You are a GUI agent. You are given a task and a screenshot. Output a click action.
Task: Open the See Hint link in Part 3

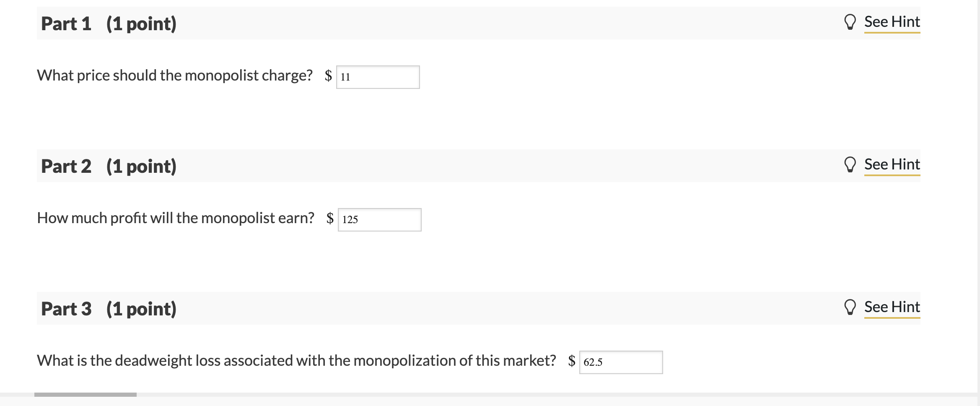coord(892,307)
